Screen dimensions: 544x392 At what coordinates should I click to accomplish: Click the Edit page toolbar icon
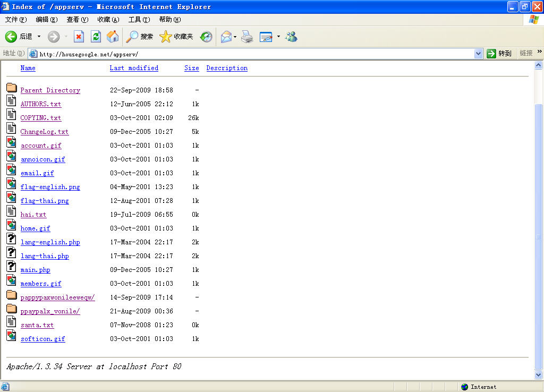tap(266, 37)
